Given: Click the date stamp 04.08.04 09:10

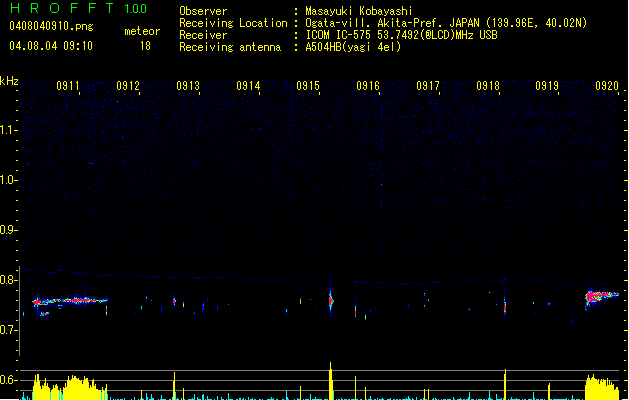Looking at the screenshot, I should point(51,46).
